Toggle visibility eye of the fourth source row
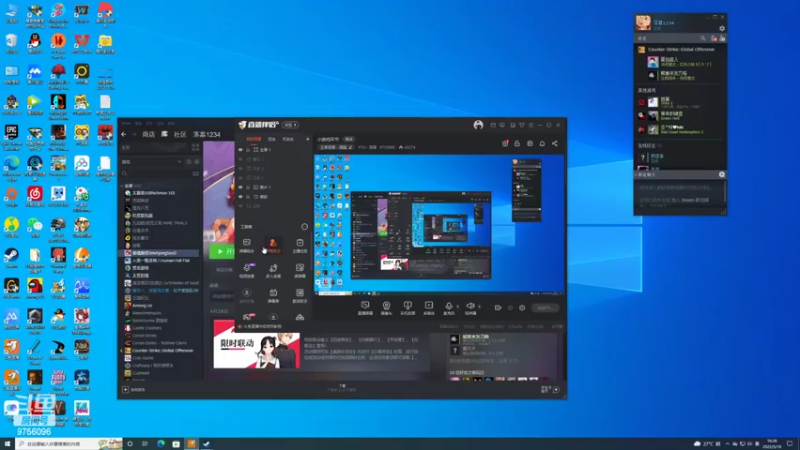This screenshot has width=800, height=450. (241, 178)
